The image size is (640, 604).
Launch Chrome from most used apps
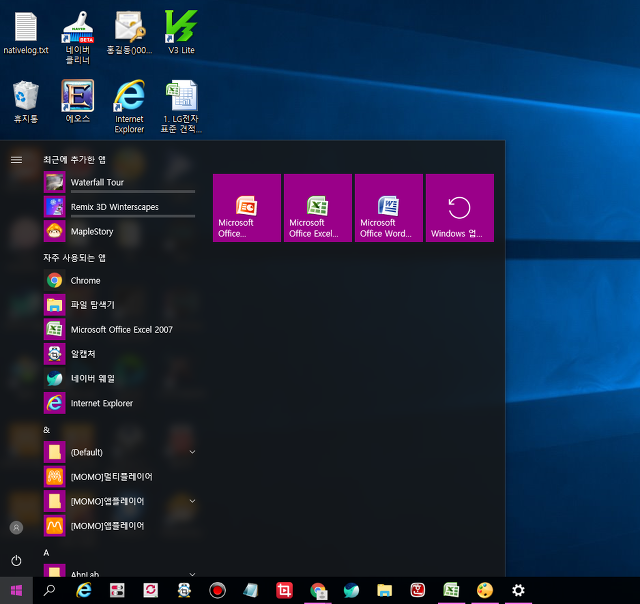120,280
